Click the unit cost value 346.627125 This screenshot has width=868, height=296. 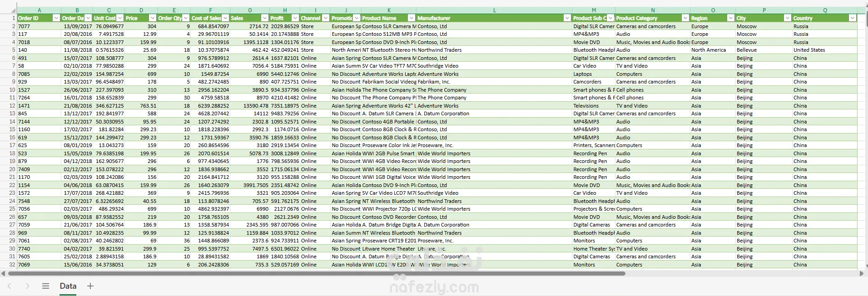pos(109,106)
